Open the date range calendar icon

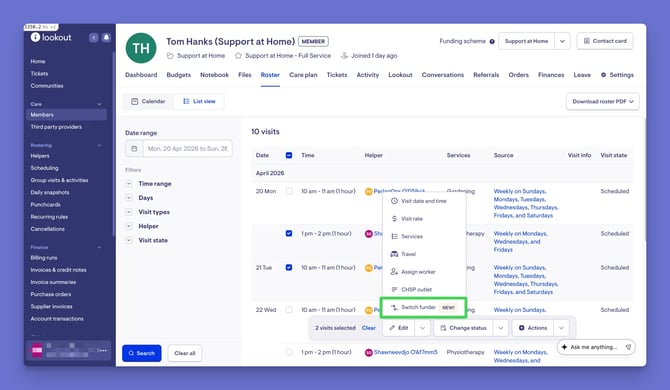[134, 149]
